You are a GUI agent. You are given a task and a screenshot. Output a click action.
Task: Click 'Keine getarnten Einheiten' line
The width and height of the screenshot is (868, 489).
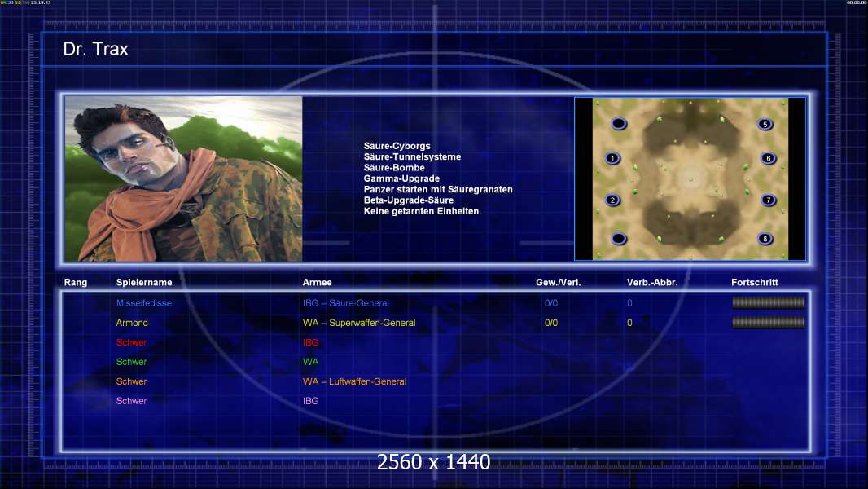coord(421,211)
